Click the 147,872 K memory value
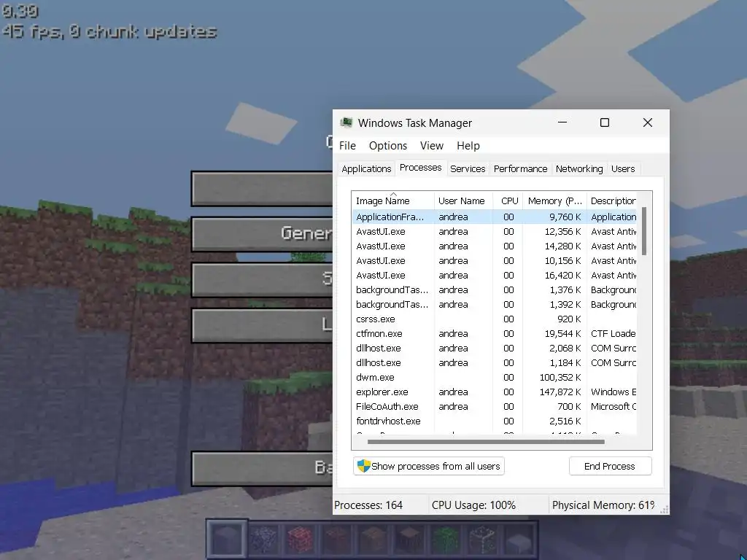747x560 pixels. [560, 392]
